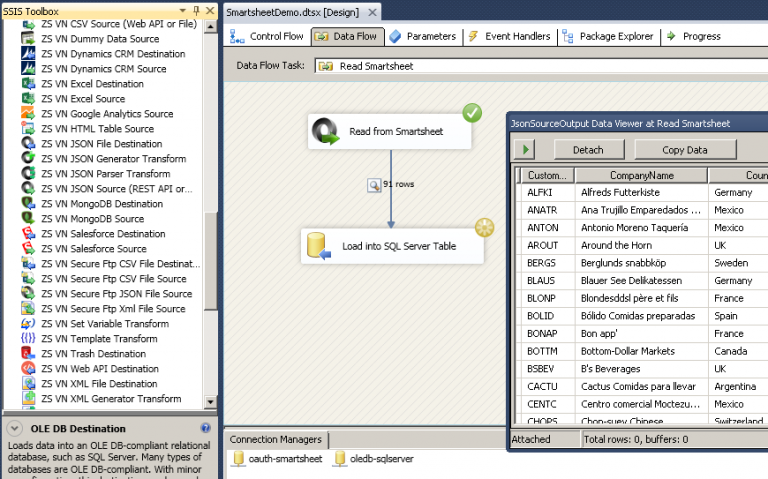Open the help icon for OLE DB Destination
Screen dimensions: 768x479
tap(206, 428)
